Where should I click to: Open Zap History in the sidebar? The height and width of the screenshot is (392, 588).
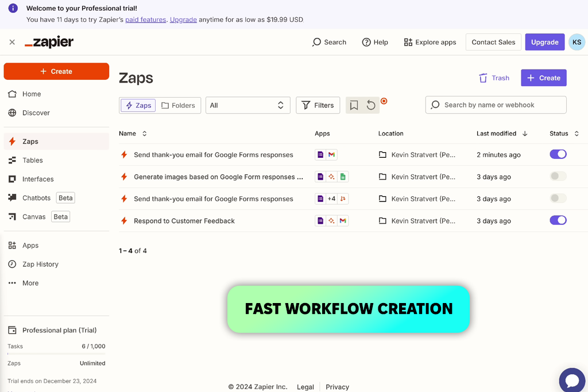56,264
